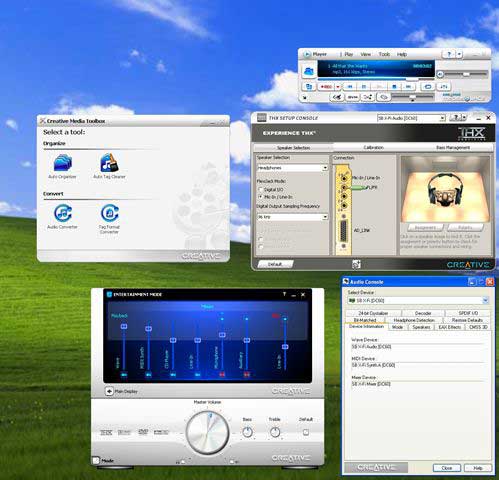Click the Main Display back arrow icon
The height and width of the screenshot is (480, 499).
(x=109, y=391)
